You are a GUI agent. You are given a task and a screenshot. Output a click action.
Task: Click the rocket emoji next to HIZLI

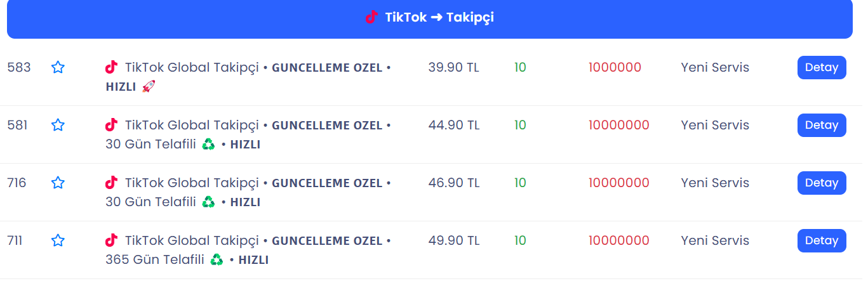coord(149,87)
